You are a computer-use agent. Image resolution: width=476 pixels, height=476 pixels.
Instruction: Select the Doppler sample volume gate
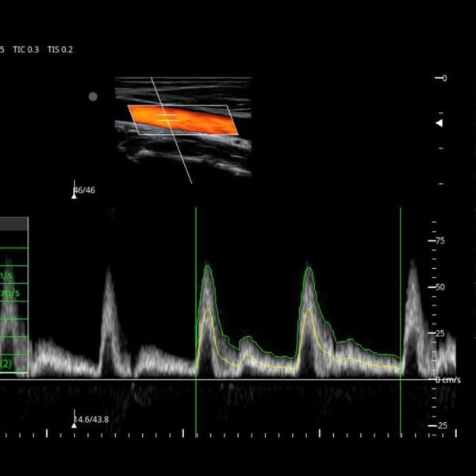pyautogui.click(x=167, y=117)
